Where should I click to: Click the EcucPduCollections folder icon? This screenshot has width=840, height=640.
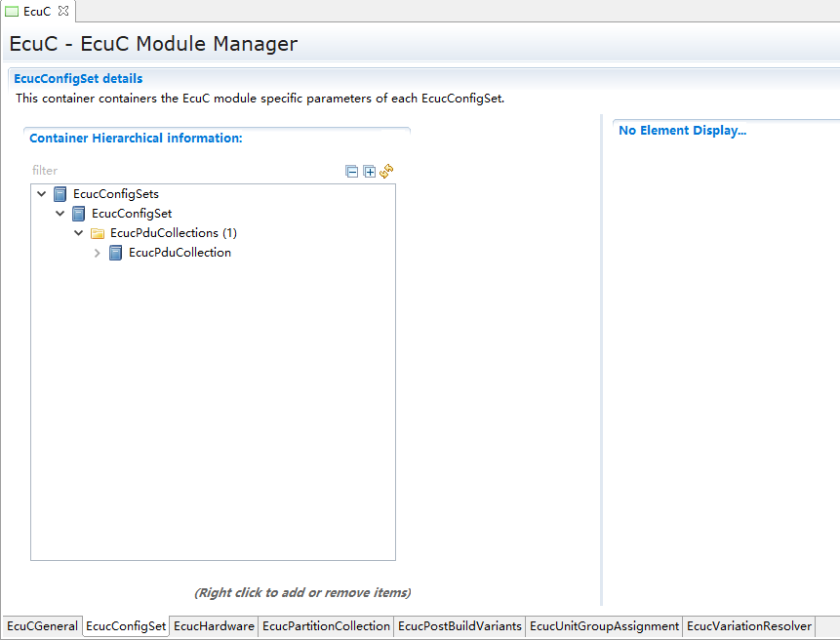tap(98, 233)
